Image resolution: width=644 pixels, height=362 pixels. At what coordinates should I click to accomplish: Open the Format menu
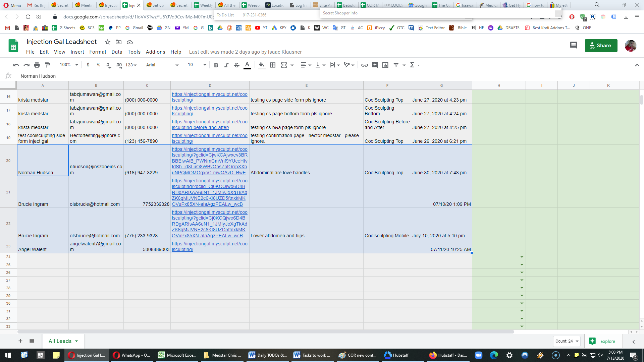pyautogui.click(x=98, y=52)
